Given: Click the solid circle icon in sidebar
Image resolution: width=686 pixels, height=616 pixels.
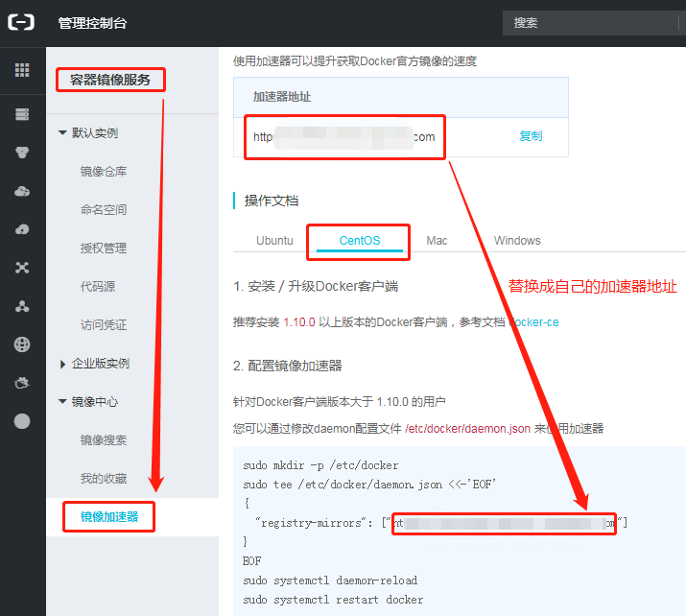Looking at the screenshot, I should point(22,421).
